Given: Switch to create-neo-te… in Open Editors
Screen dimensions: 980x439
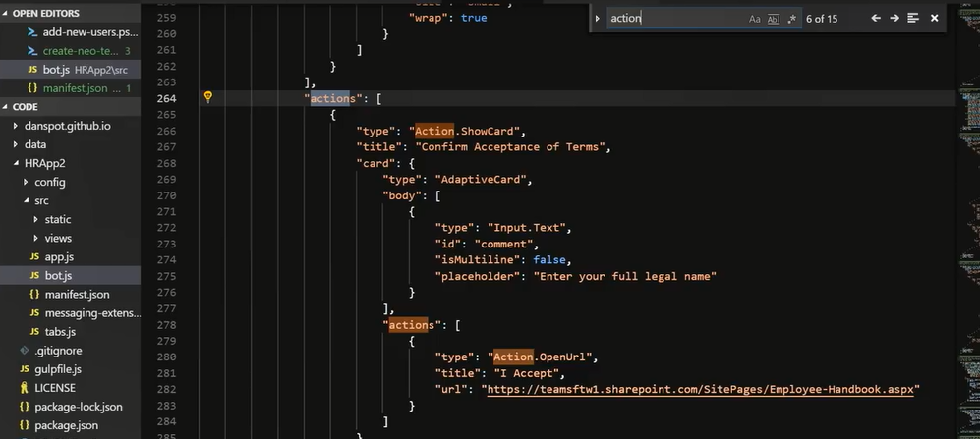Looking at the screenshot, I should coord(81,51).
